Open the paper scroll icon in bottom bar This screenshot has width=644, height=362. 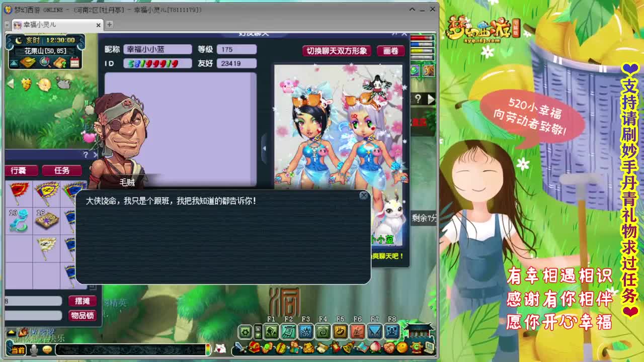[322, 347]
